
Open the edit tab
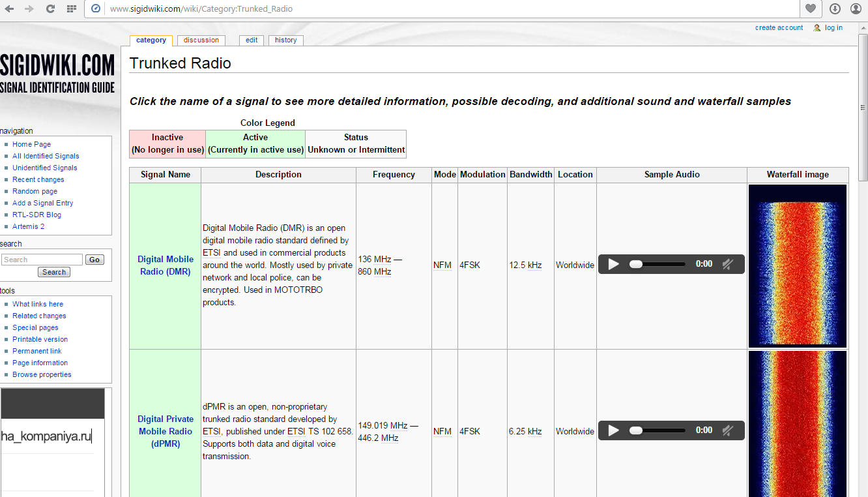[x=252, y=40]
